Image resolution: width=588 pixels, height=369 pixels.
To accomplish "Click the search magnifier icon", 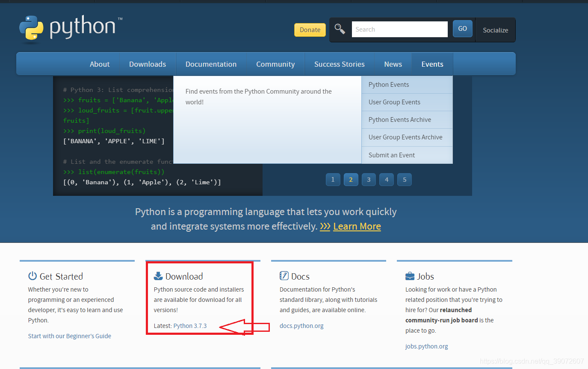I will tap(340, 29).
